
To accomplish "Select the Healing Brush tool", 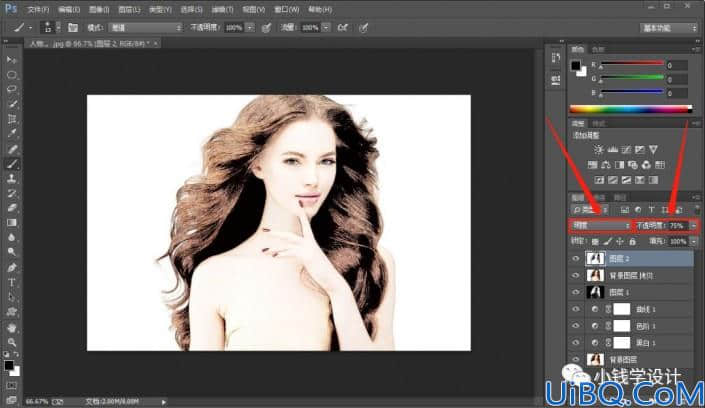I will (12, 148).
